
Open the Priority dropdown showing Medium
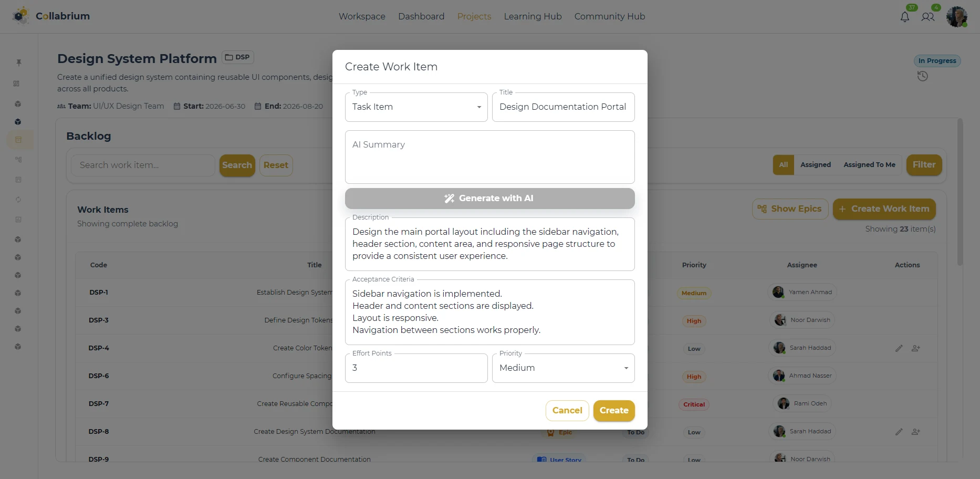tap(564, 368)
